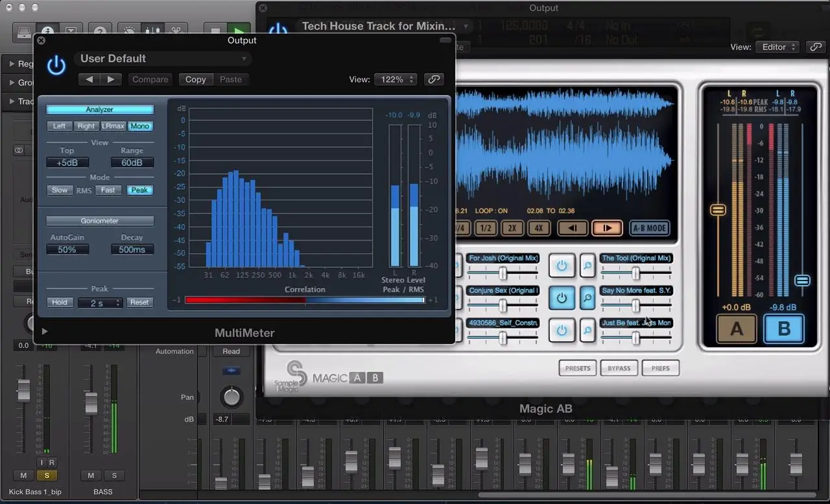Select Mono analyzer channel
Viewport: 830px width, 504px height.
tap(140, 126)
